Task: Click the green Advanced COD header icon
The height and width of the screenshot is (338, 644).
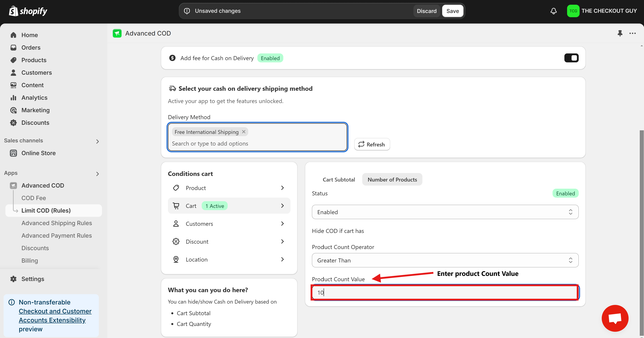Action: coord(117,33)
